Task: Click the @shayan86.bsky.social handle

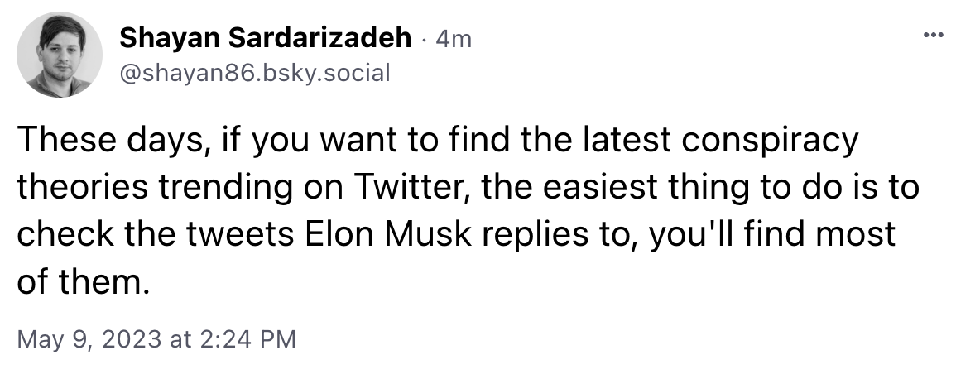Action: (x=254, y=74)
